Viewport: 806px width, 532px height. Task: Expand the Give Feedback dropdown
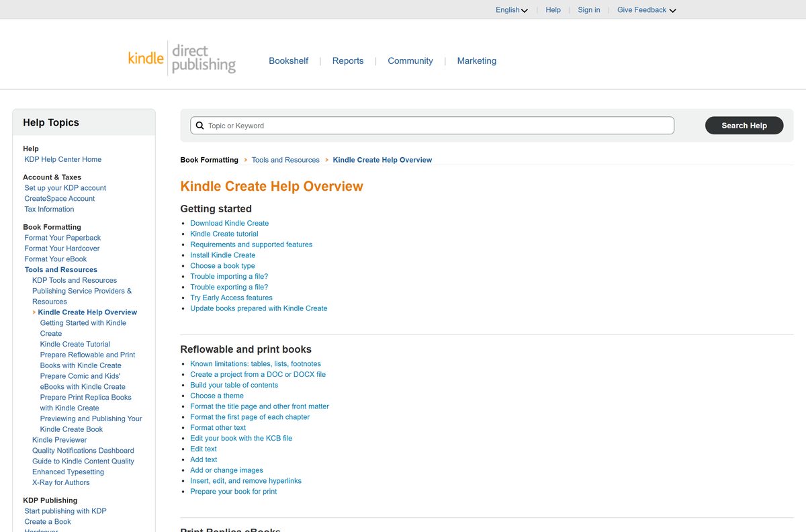[x=647, y=10]
